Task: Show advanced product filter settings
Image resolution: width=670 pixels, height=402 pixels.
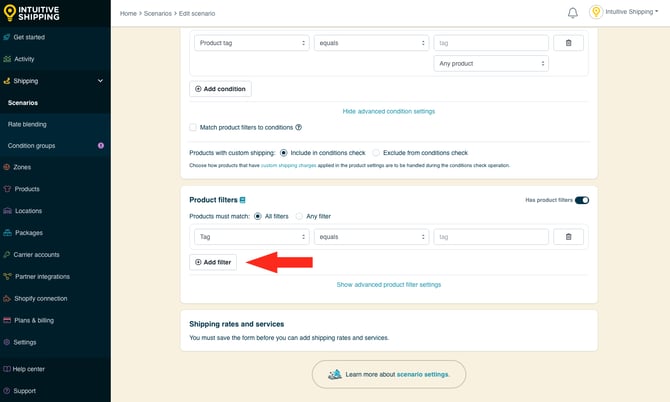Action: pyautogui.click(x=388, y=284)
